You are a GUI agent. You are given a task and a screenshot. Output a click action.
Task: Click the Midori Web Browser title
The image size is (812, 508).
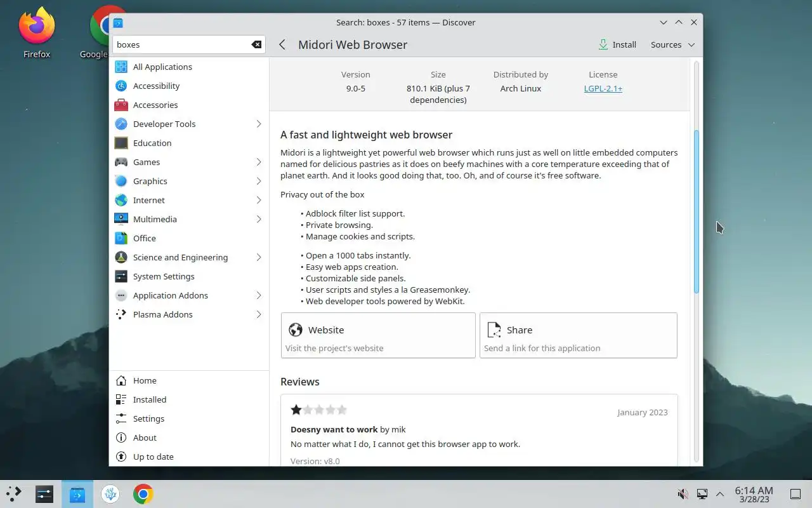click(x=353, y=44)
